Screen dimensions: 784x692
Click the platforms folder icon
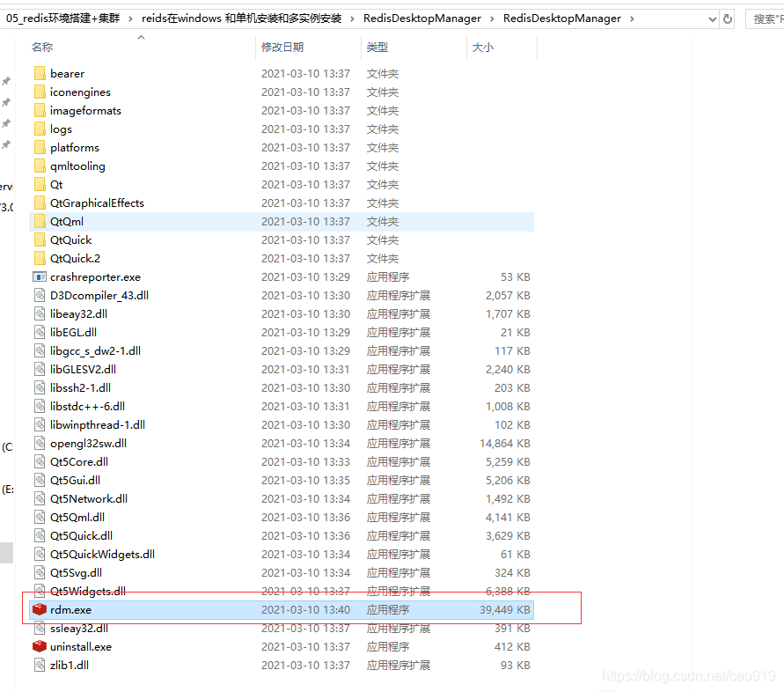click(x=40, y=148)
